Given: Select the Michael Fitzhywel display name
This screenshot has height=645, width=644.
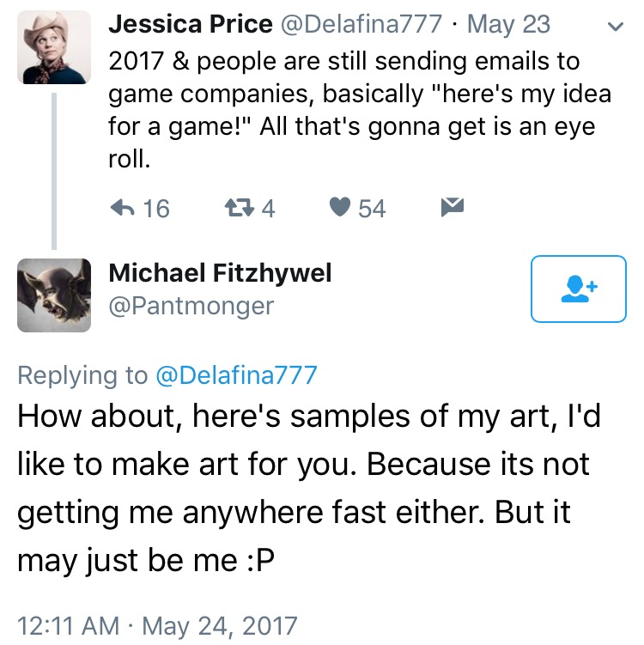Looking at the screenshot, I should (x=220, y=272).
